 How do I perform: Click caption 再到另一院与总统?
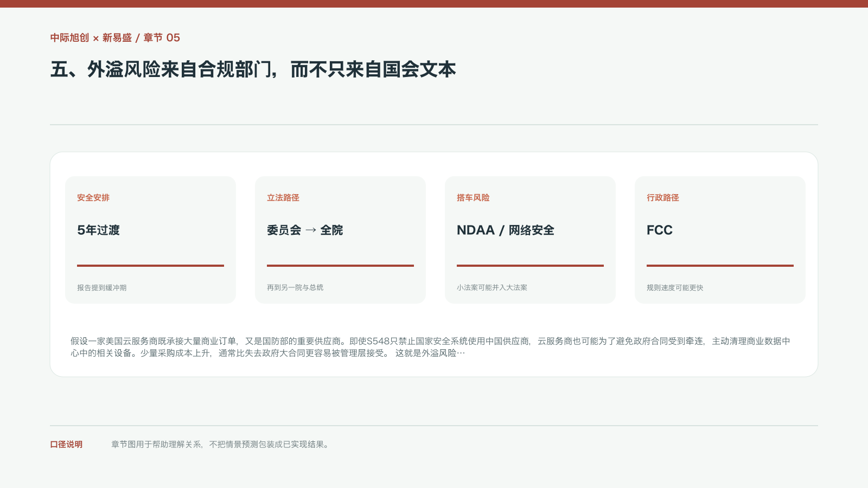295,287
